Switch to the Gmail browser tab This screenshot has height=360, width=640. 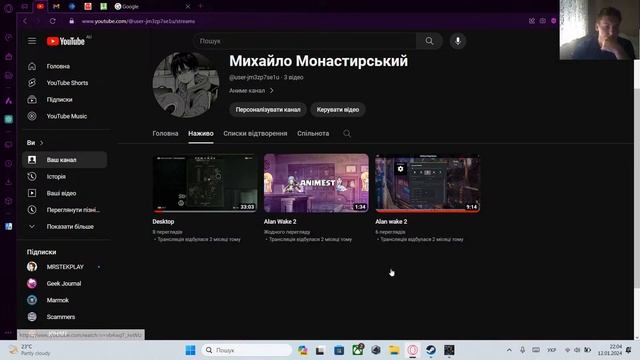click(56, 6)
